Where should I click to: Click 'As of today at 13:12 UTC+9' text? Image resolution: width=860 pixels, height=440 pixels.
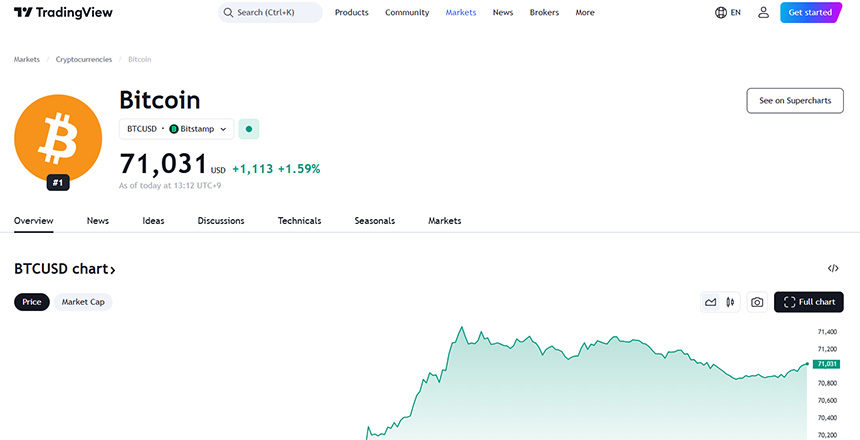point(170,186)
